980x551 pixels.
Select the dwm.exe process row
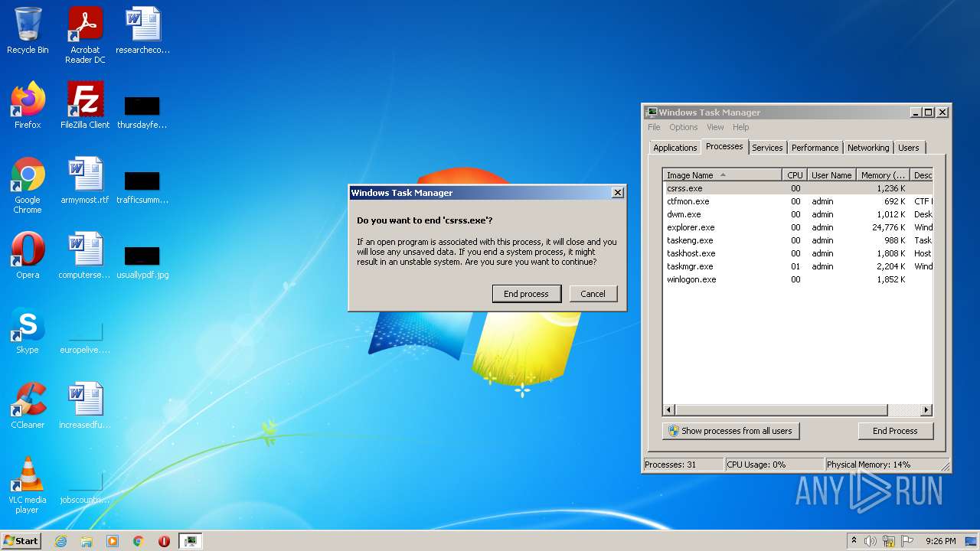click(x=798, y=214)
